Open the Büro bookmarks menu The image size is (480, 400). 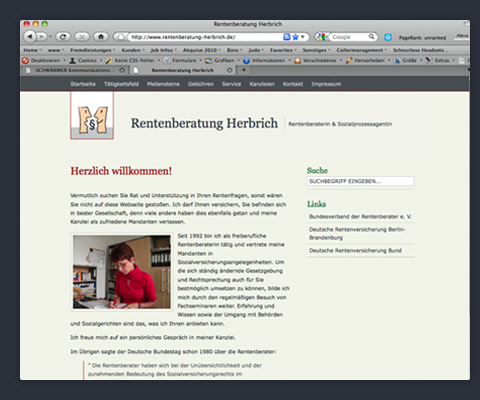click(x=235, y=50)
